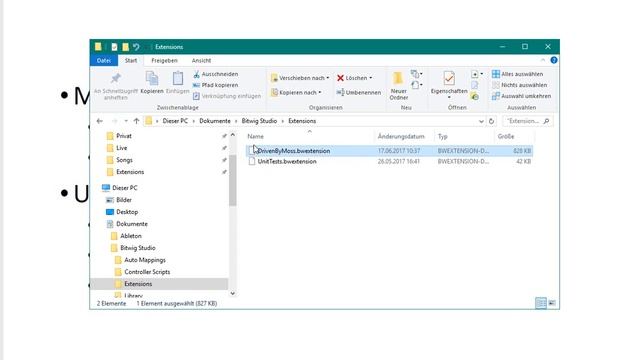Click properties icon in quick access toolbar
This screenshot has width=640, height=360.
(114, 47)
